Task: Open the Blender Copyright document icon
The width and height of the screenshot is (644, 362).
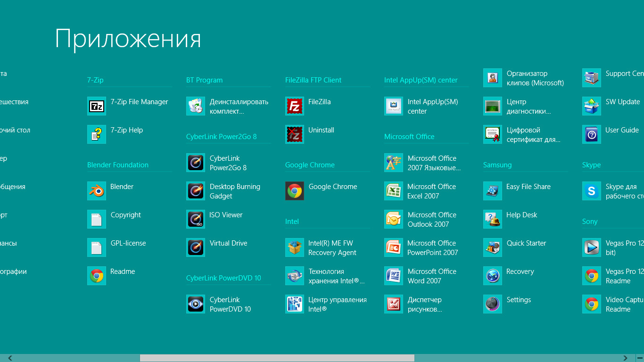Action: click(97, 219)
